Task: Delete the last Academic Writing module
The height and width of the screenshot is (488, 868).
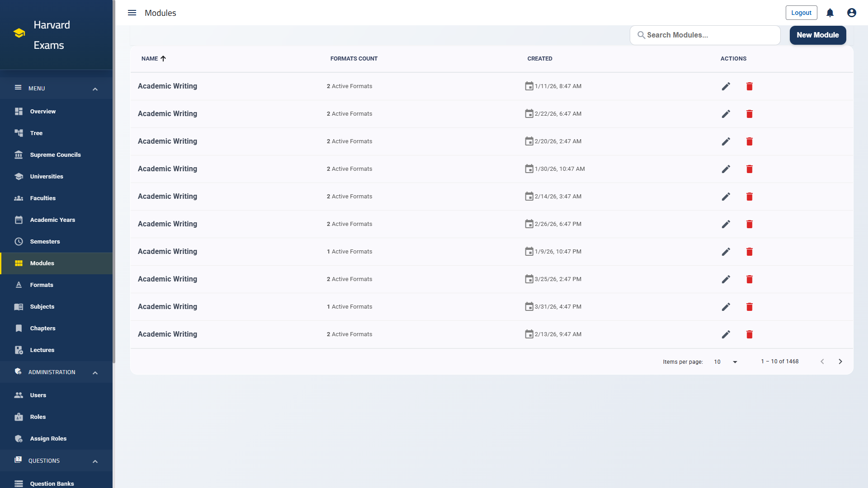Action: (x=750, y=334)
